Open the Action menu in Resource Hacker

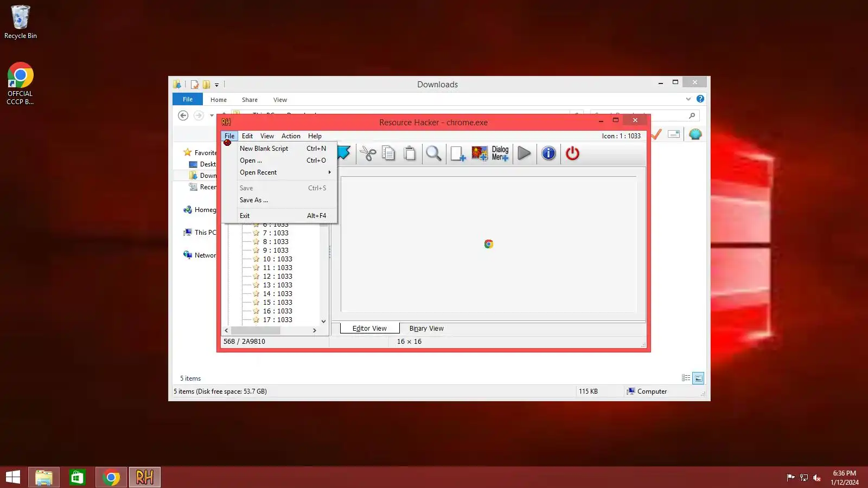[x=291, y=136]
